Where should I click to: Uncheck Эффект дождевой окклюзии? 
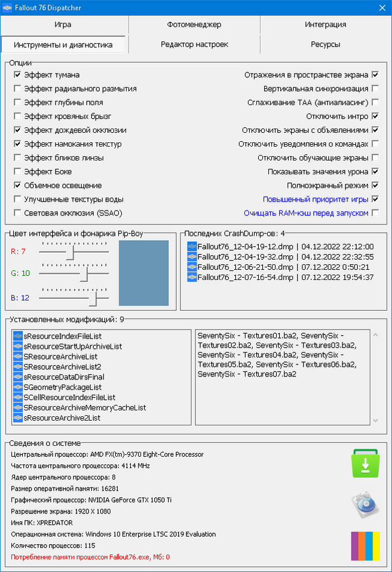click(17, 130)
